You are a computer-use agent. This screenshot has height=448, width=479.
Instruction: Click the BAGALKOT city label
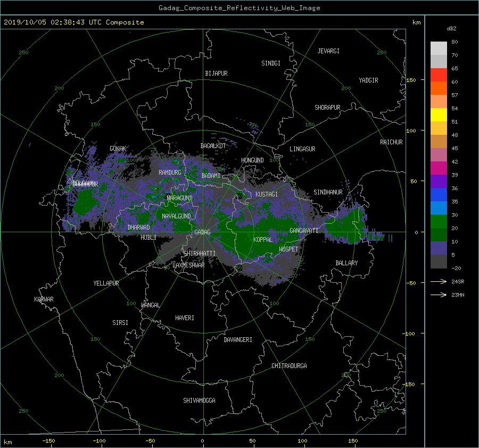tap(213, 146)
